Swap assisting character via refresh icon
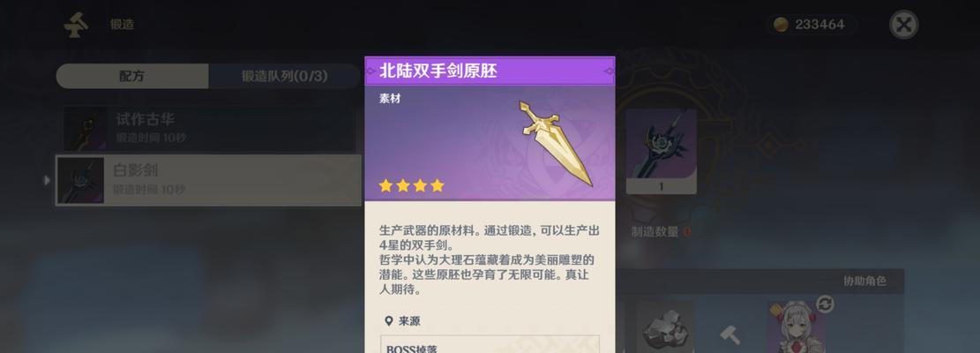Image resolution: width=980 pixels, height=353 pixels. 825,304
